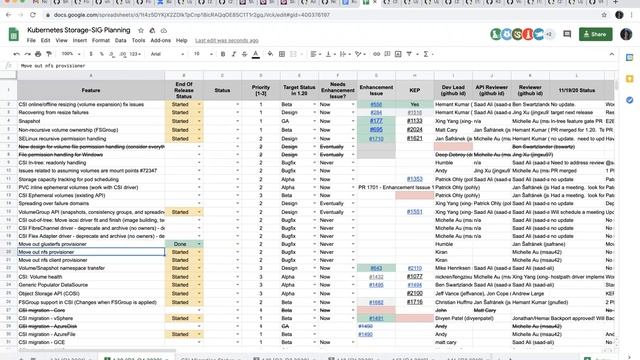Click the Insert chart icon
The image size is (640, 360).
point(398,54)
